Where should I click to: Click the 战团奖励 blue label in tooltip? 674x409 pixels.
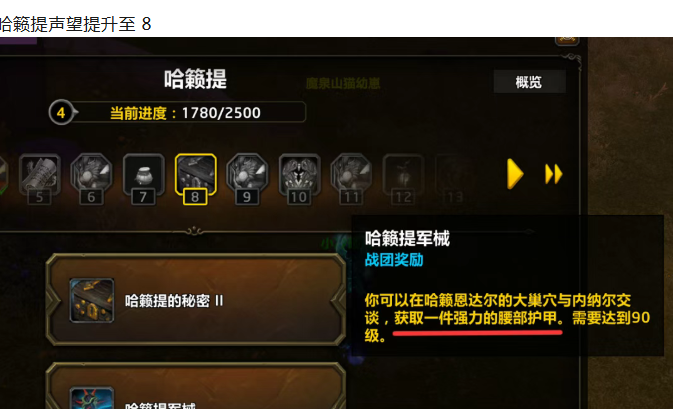point(394,260)
